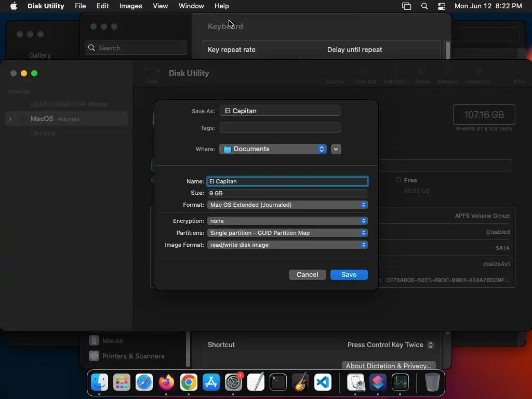This screenshot has height=399, width=532.
Task: Click the Settings Search field
Action: tap(136, 48)
